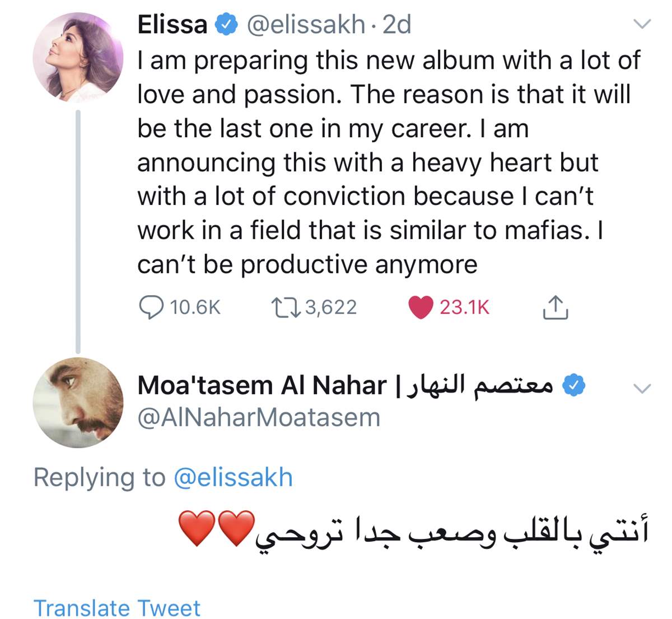Open the chevron menu on Moa'tasem's reply
The height and width of the screenshot is (619, 672).
642,388
